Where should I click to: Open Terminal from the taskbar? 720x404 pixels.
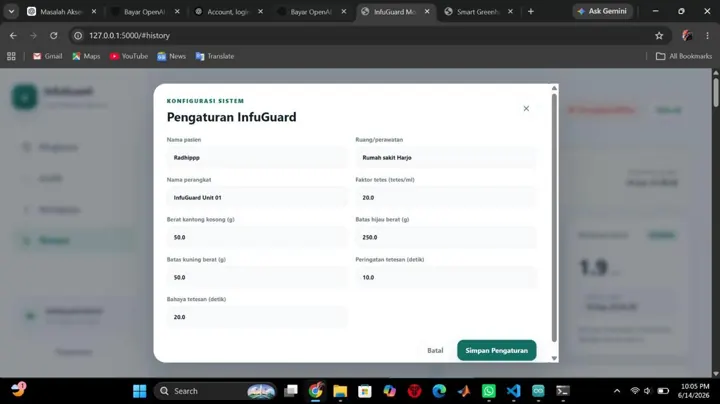pos(563,391)
